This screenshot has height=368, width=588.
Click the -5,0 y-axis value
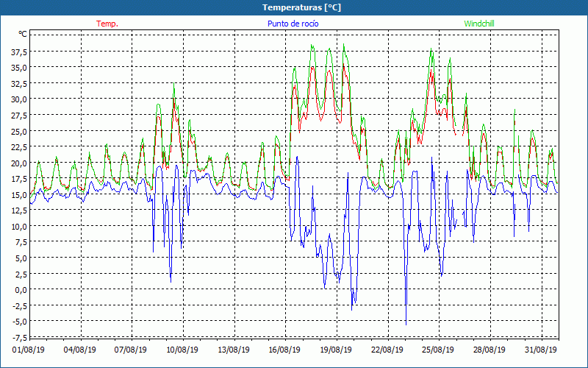(x=20, y=322)
